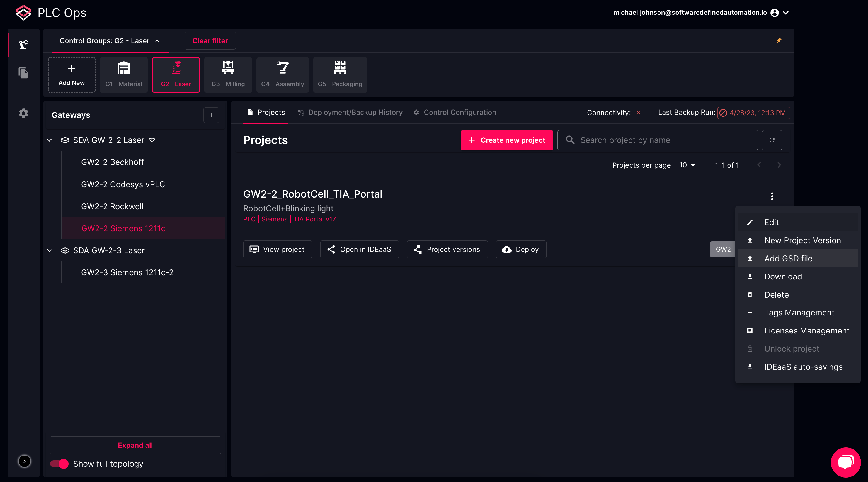Click Create new project button

506,140
